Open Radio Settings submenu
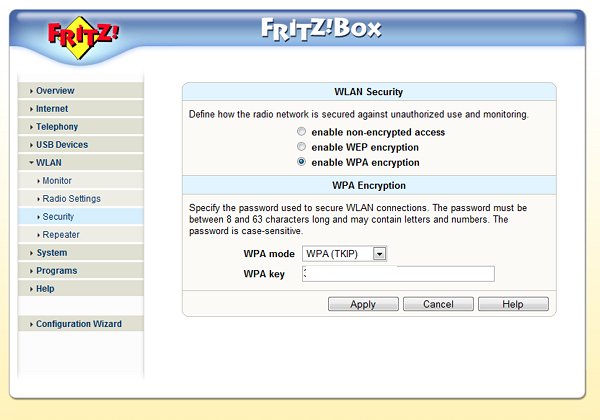 (70, 199)
